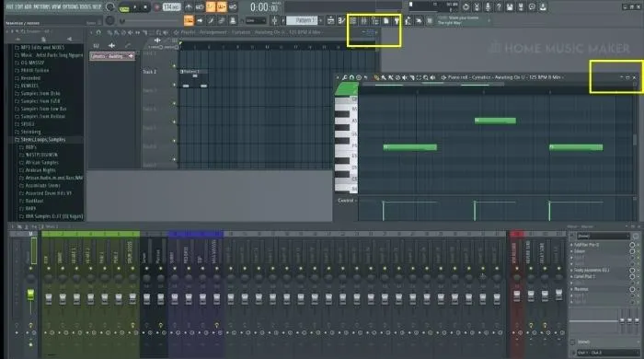The height and width of the screenshot is (359, 644).
Task: Toggle the orange typing-keyboard button on second row
Action: point(189,20)
